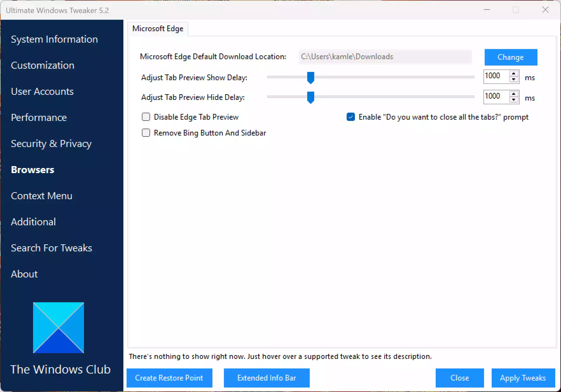Click the Tab Preview Hide Delay slider handle
The height and width of the screenshot is (392, 561).
311,97
